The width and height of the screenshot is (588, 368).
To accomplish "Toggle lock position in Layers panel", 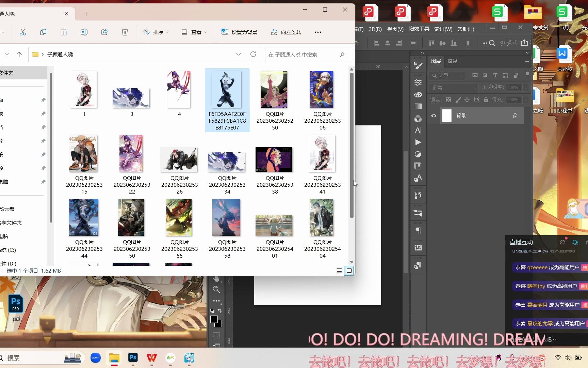I will (467, 100).
